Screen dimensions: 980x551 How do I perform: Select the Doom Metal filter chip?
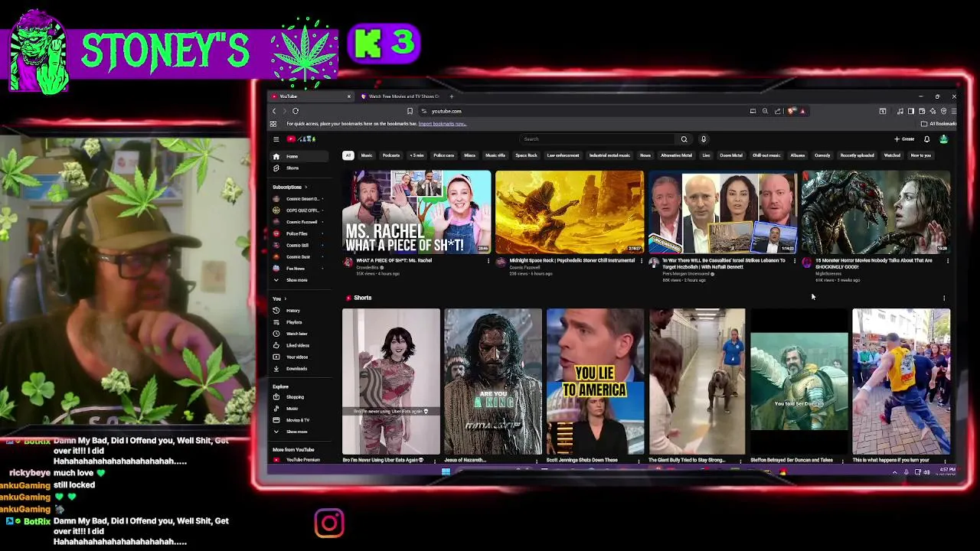click(x=731, y=155)
